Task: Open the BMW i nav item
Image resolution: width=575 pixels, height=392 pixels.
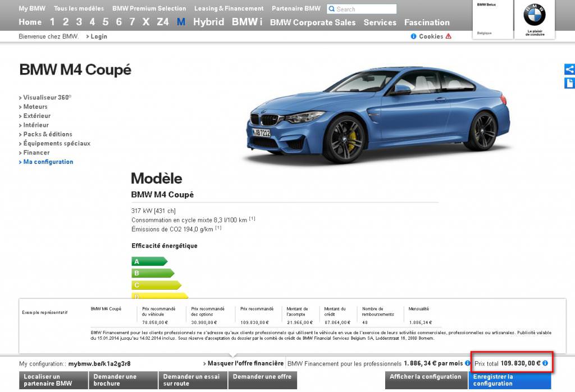Action: point(247,22)
